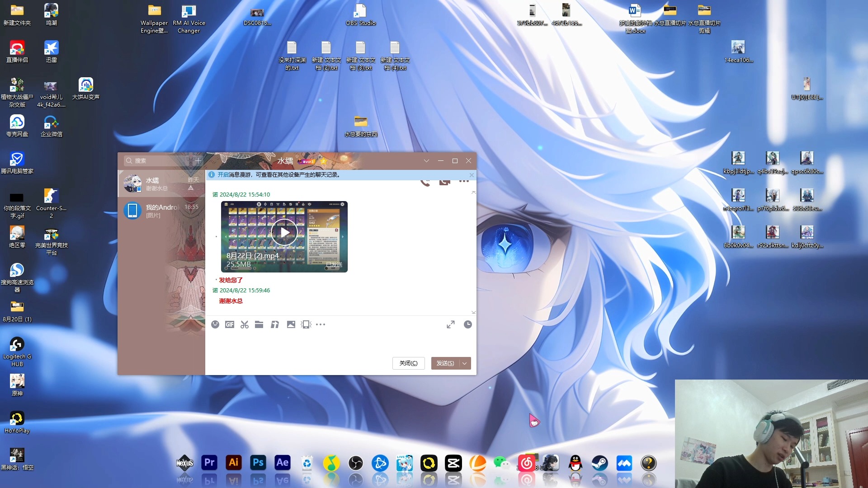
Task: Open the GIF sticker picker
Action: tap(230, 324)
